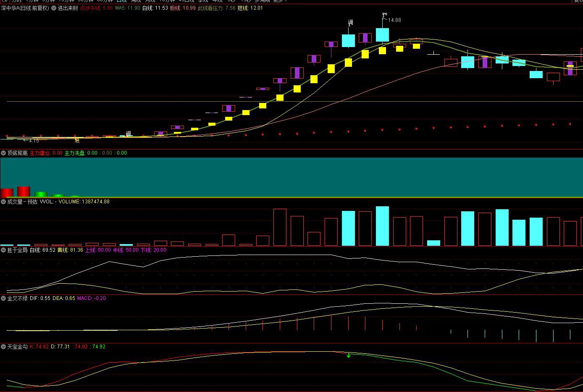Click the 黄线: 81.36 value
Image resolution: width=583 pixels, height=392 pixels.
coord(70,250)
